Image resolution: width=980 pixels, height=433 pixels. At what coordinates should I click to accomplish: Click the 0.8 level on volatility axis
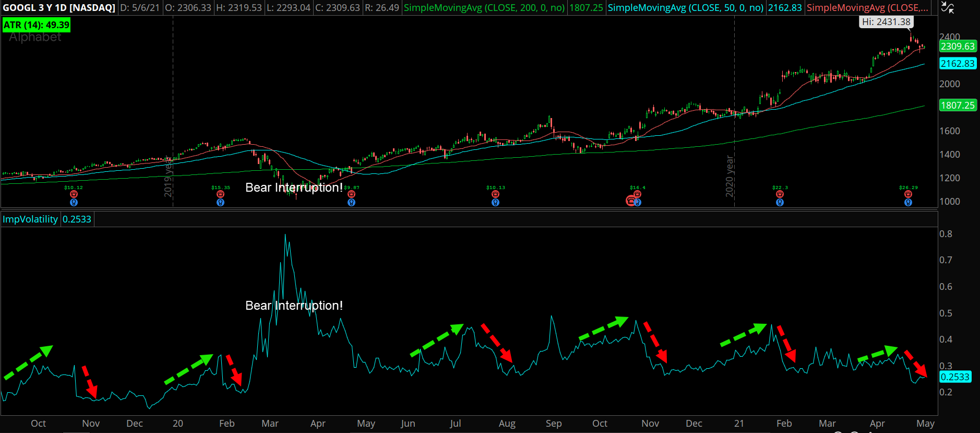click(946, 234)
